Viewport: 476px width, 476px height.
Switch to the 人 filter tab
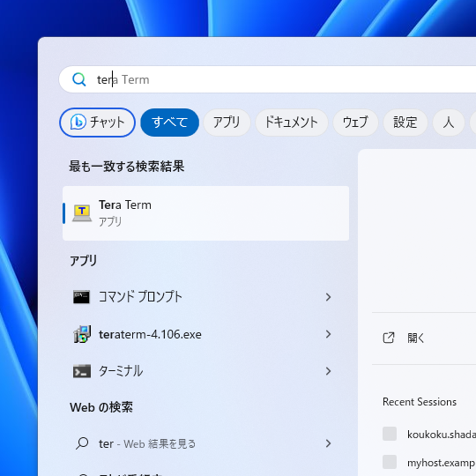click(x=449, y=123)
